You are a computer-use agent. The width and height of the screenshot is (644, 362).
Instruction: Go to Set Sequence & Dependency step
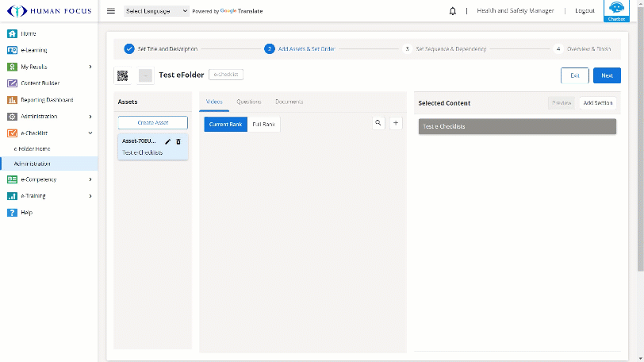click(450, 49)
